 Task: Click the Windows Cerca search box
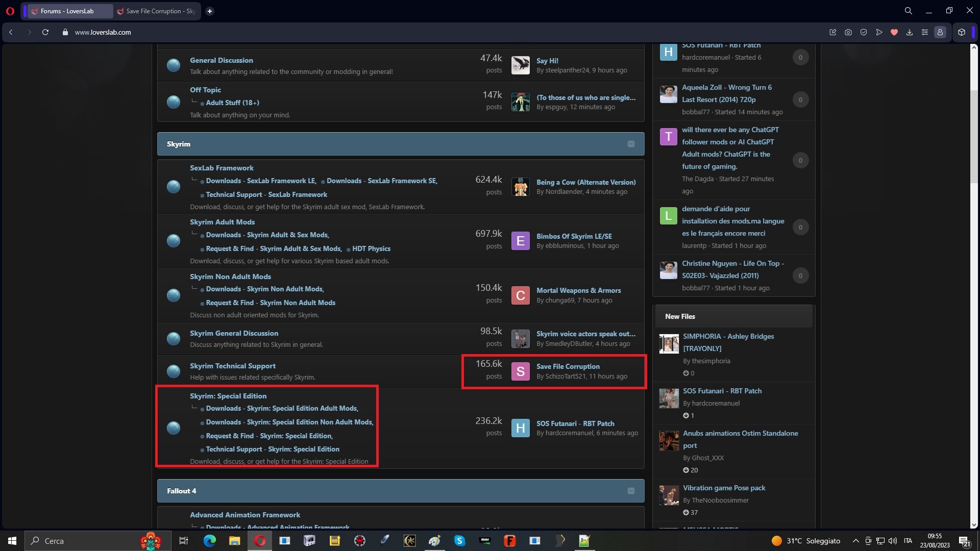pyautogui.click(x=97, y=541)
